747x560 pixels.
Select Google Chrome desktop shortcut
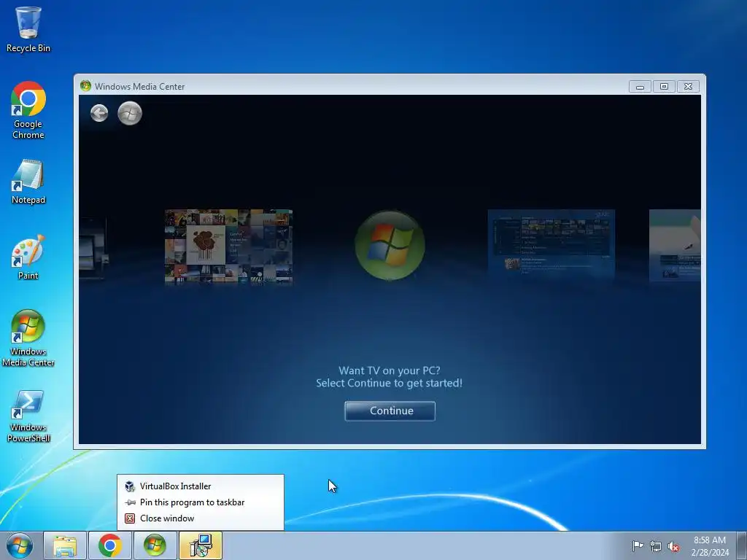pyautogui.click(x=28, y=111)
